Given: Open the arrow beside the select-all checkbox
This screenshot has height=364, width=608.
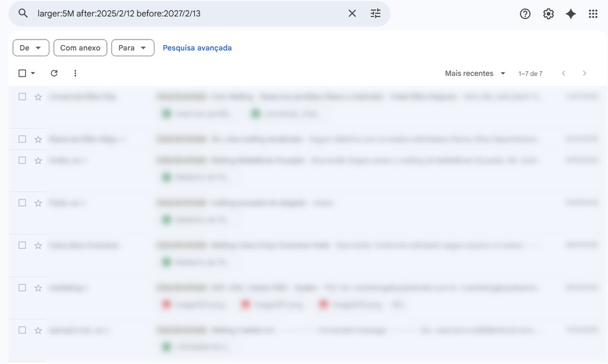Looking at the screenshot, I should [x=33, y=74].
